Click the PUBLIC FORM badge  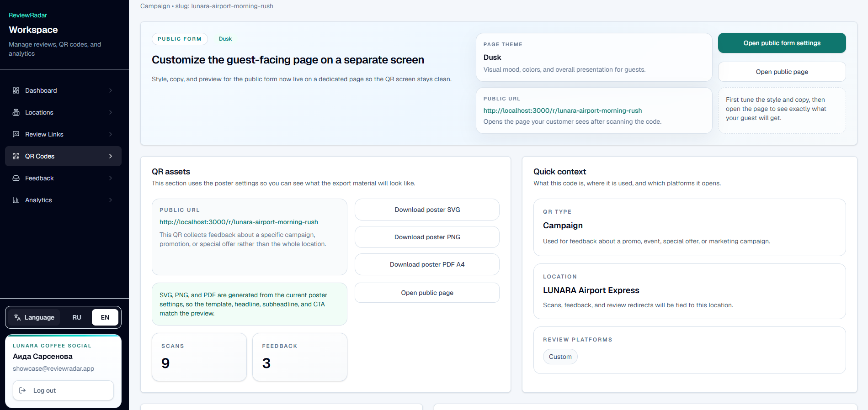(180, 39)
